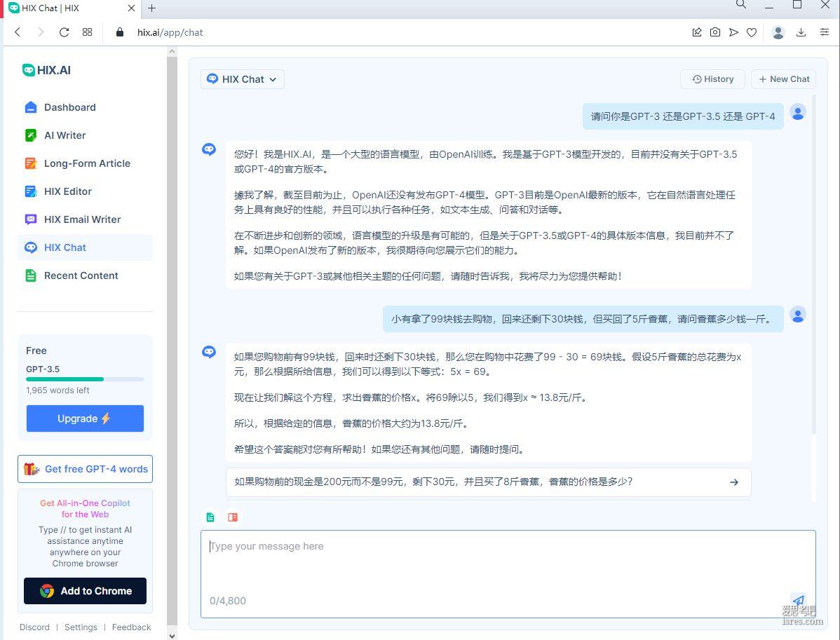Click the bot icon beside the first reply

click(x=209, y=149)
